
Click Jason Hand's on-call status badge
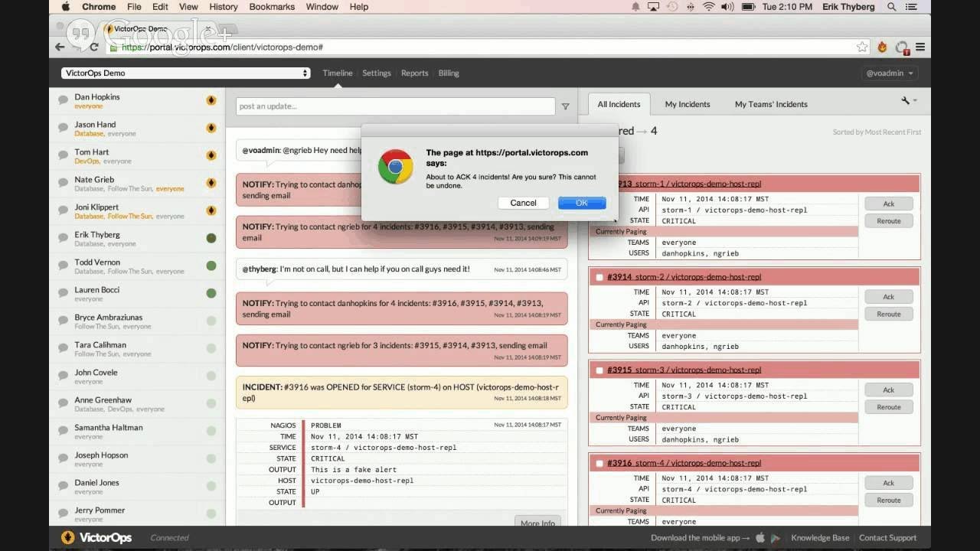click(x=211, y=128)
